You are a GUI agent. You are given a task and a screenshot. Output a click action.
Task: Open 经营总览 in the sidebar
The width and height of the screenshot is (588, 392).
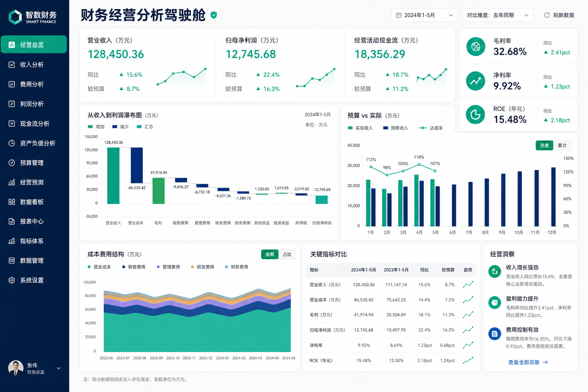[34, 44]
